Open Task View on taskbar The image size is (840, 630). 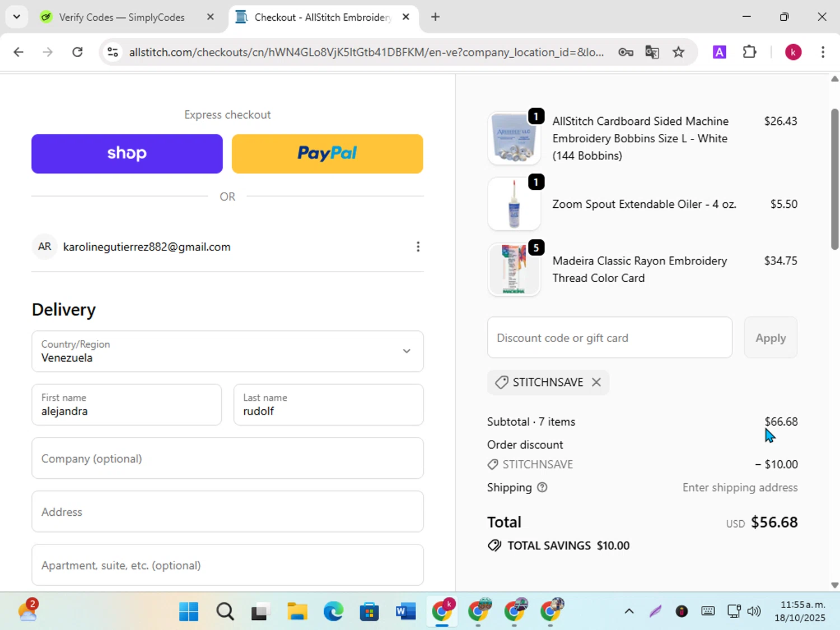click(260, 612)
